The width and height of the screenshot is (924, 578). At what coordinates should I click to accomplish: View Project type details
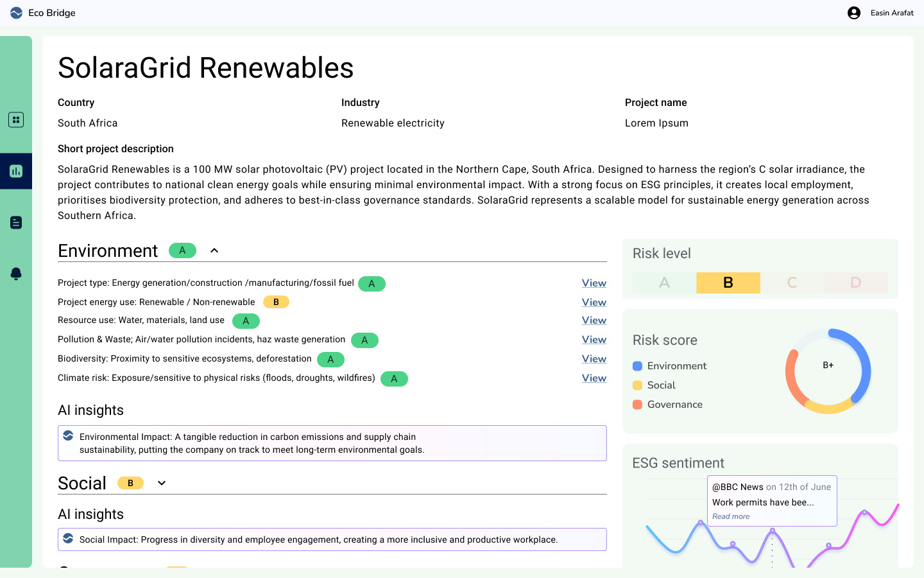(x=594, y=283)
